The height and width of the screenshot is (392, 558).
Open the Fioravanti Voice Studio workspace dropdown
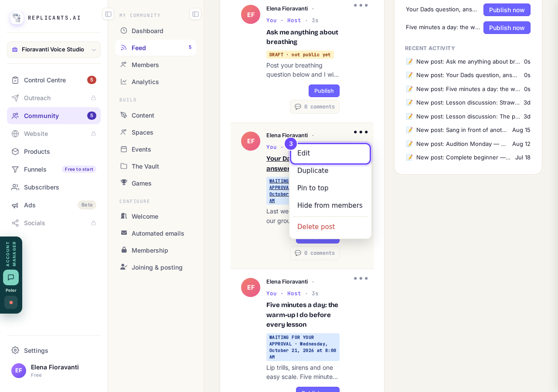(x=54, y=50)
